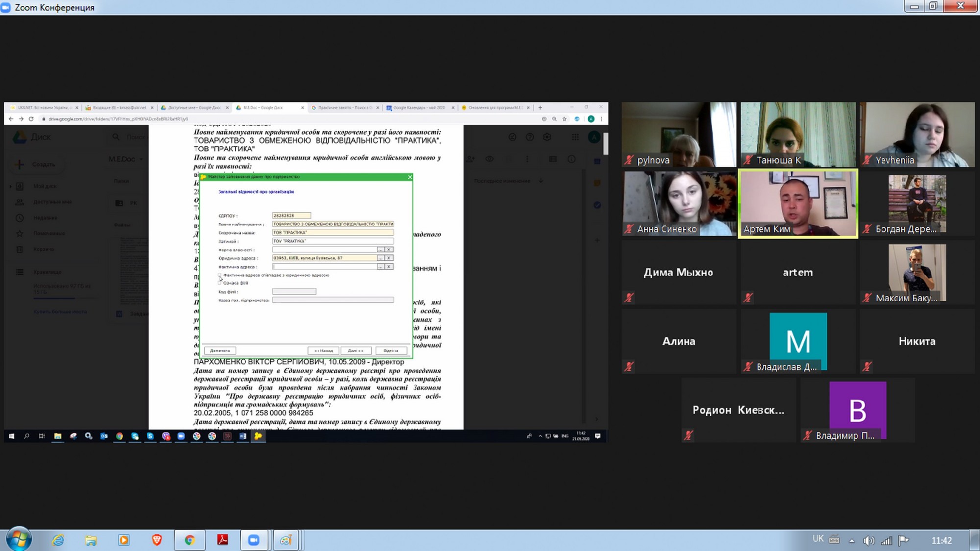
Task: Click the Chrome address bar URL
Action: pyautogui.click(x=118, y=119)
